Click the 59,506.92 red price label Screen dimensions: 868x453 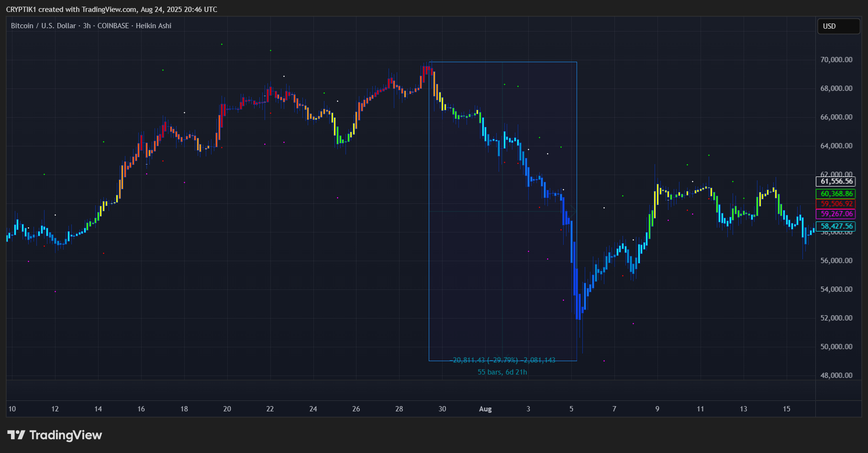coord(836,204)
